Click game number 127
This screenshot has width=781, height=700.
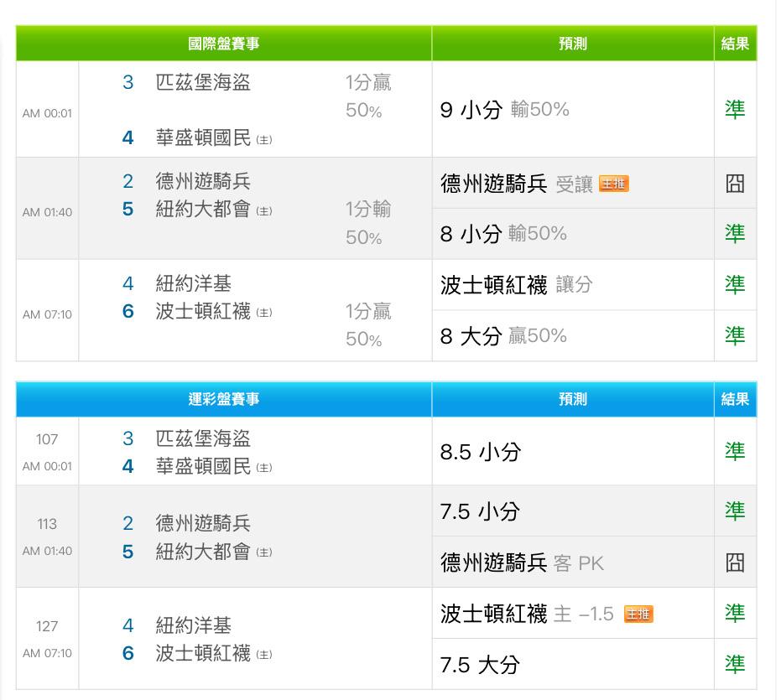[x=47, y=626]
